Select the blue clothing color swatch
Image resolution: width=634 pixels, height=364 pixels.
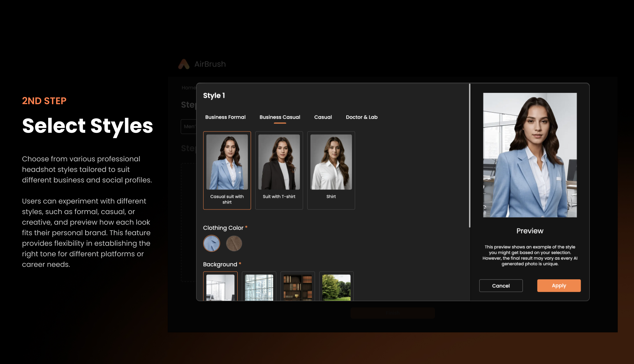pyautogui.click(x=212, y=243)
